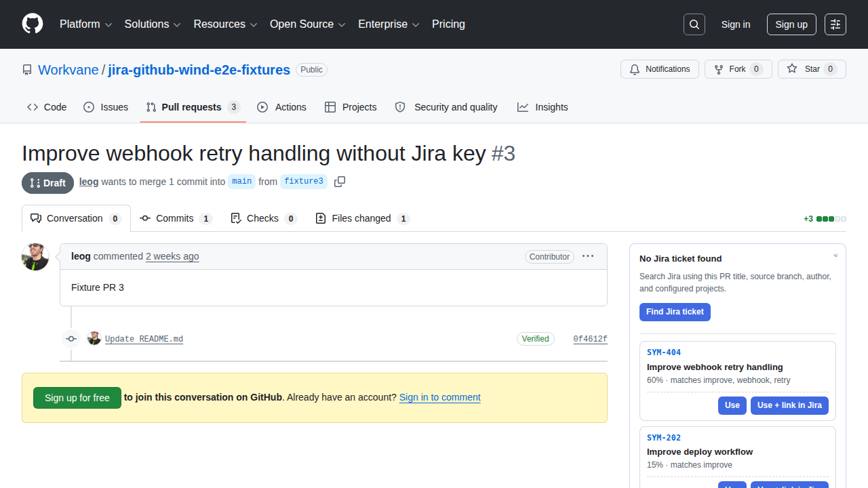
Task: Click the Contributor label
Action: click(x=549, y=257)
